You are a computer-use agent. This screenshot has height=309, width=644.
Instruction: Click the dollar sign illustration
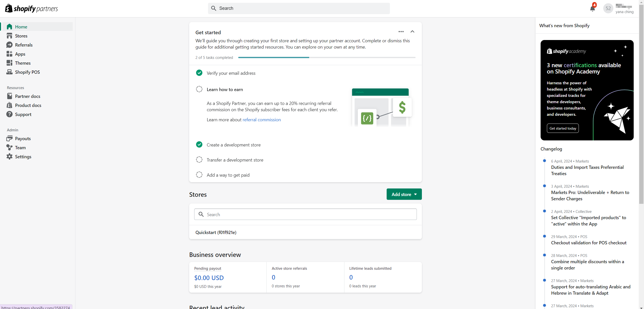(x=402, y=107)
